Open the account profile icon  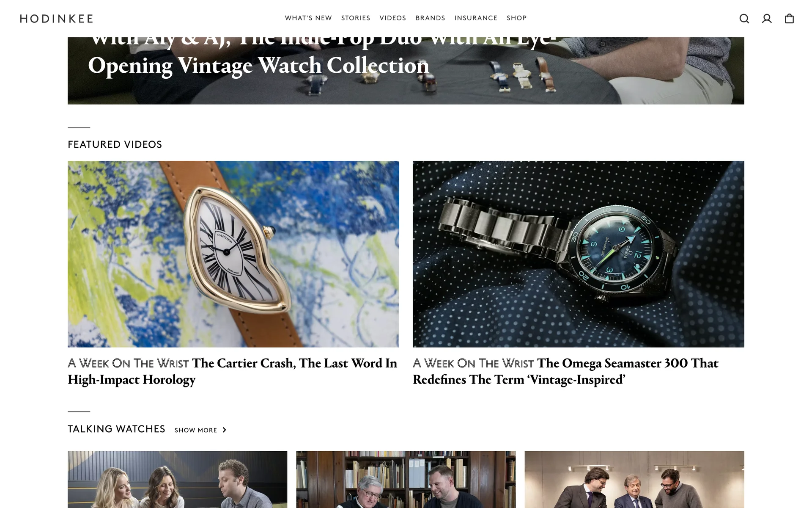pyautogui.click(x=767, y=19)
